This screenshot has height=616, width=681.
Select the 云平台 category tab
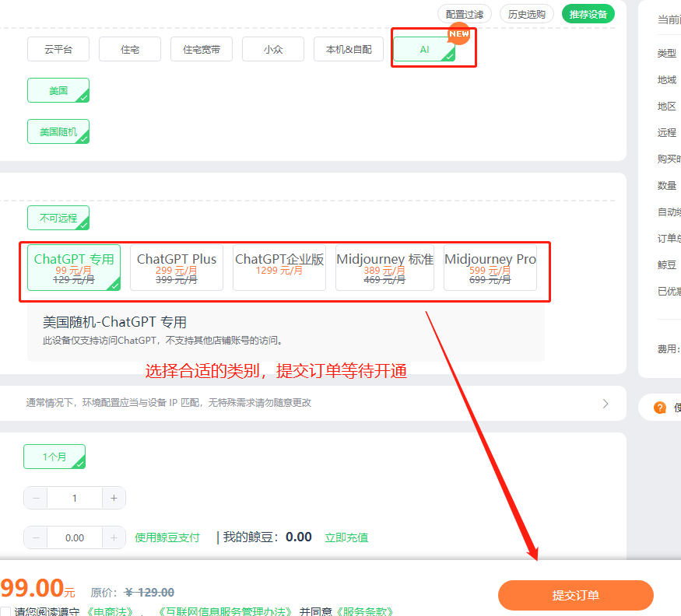coord(58,50)
